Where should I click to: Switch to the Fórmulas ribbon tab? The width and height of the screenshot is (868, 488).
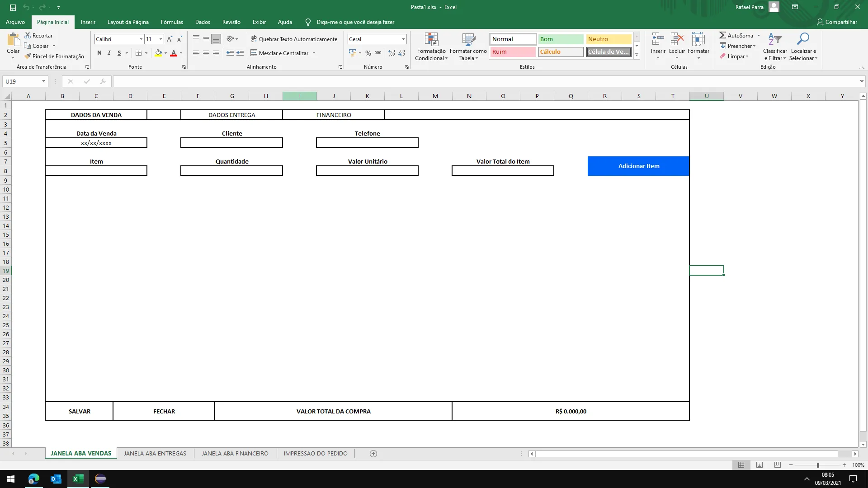pyautogui.click(x=172, y=22)
